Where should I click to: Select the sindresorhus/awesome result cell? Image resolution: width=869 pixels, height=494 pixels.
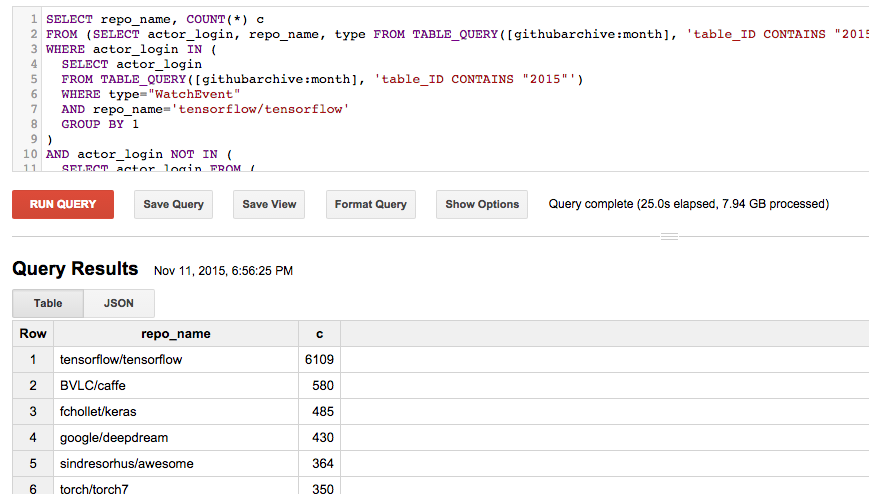(176, 464)
